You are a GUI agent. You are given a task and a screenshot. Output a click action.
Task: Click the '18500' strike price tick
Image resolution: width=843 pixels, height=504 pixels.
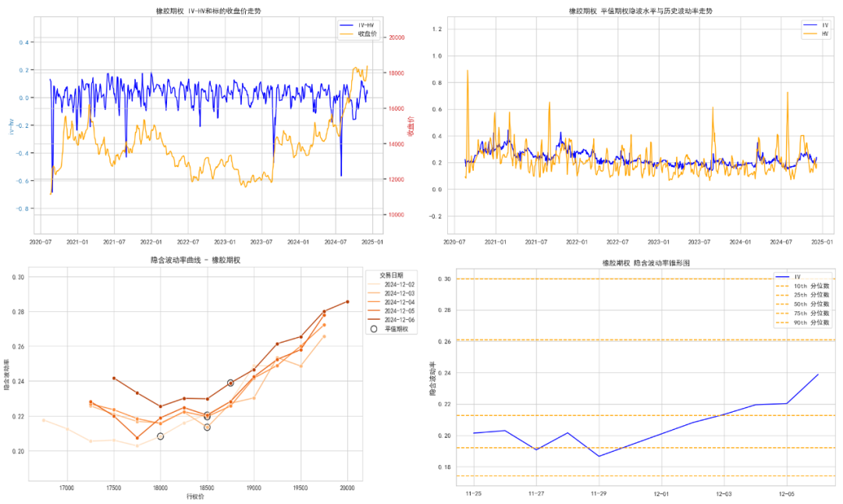click(x=207, y=488)
